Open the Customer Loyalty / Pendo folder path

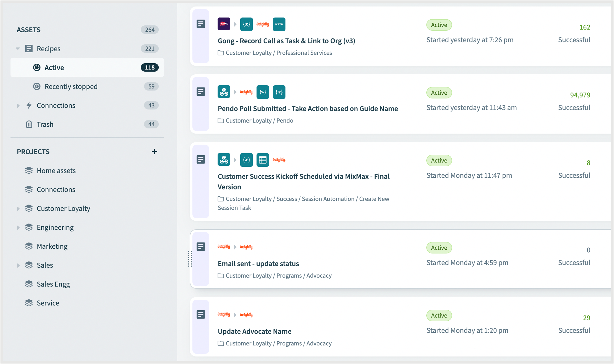click(259, 121)
